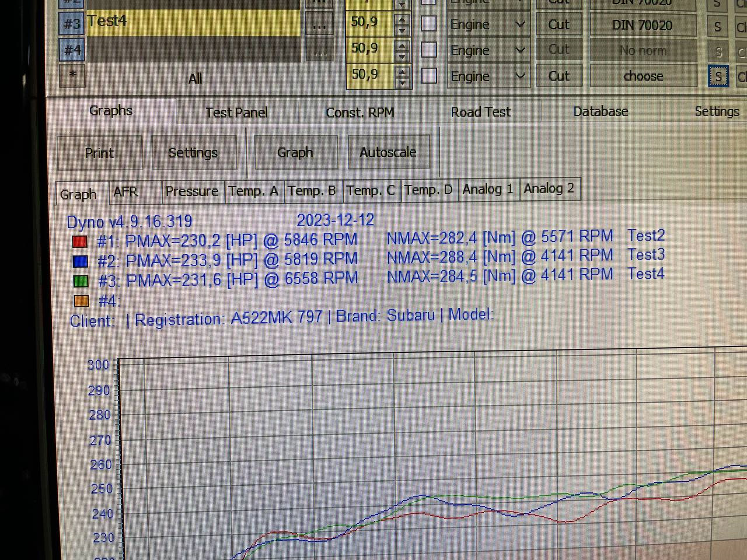Switch to the Graphs main tab

pyautogui.click(x=111, y=110)
